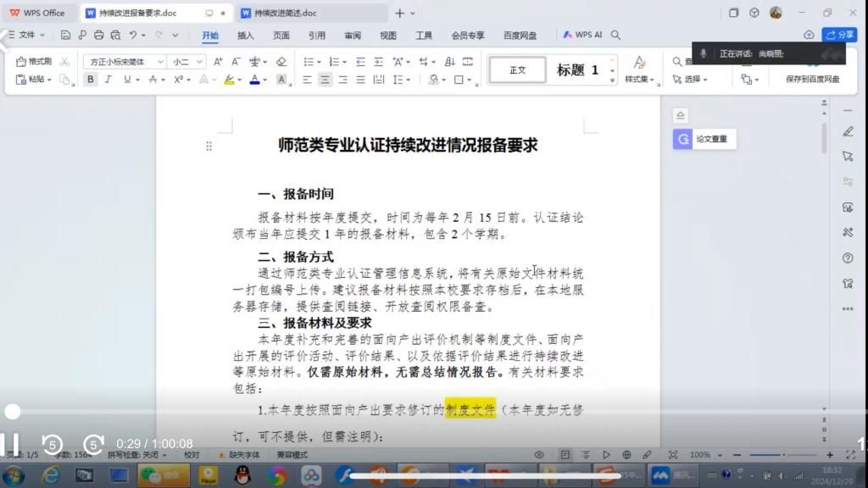This screenshot has height=488, width=868.
Task: Align text left
Action: point(307,80)
